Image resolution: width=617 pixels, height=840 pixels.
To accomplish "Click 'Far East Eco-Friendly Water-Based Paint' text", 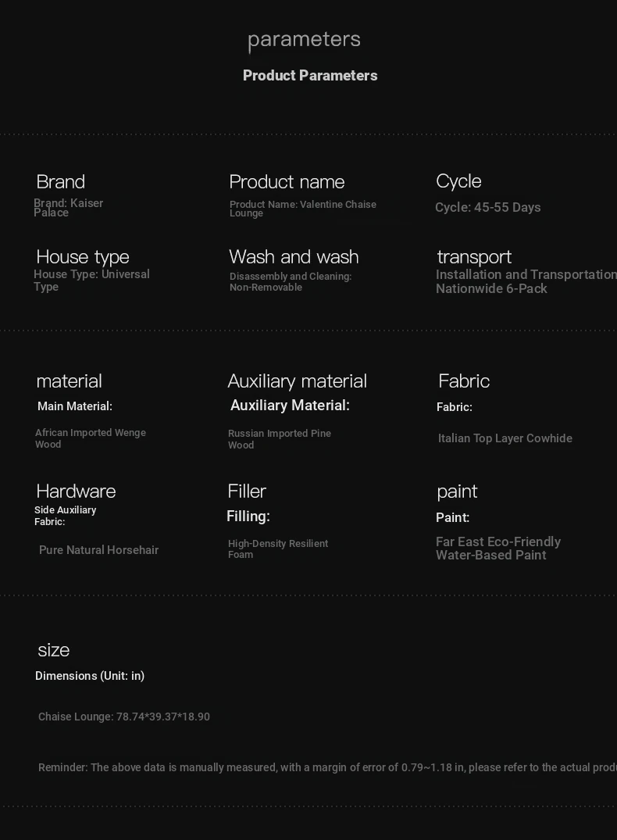I will click(x=498, y=548).
